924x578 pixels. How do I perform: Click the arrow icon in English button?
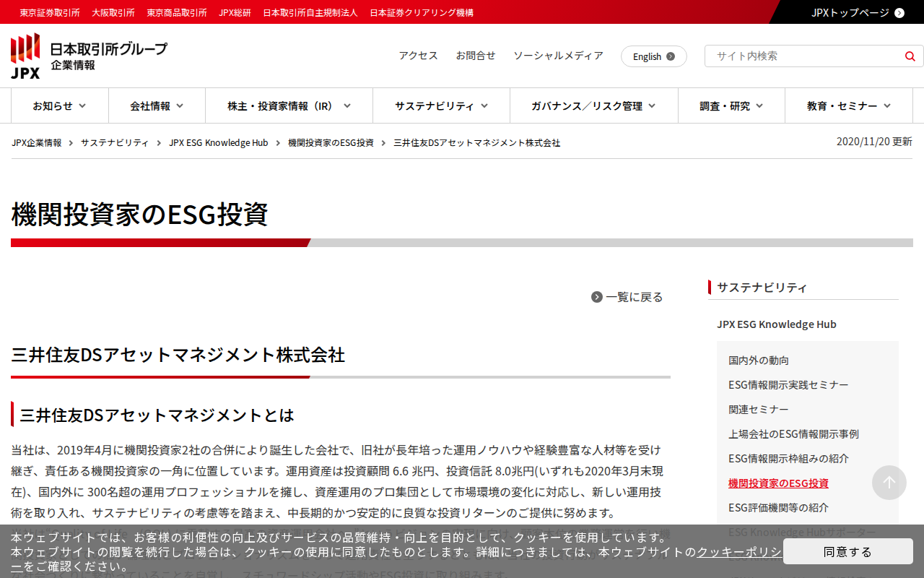point(671,56)
